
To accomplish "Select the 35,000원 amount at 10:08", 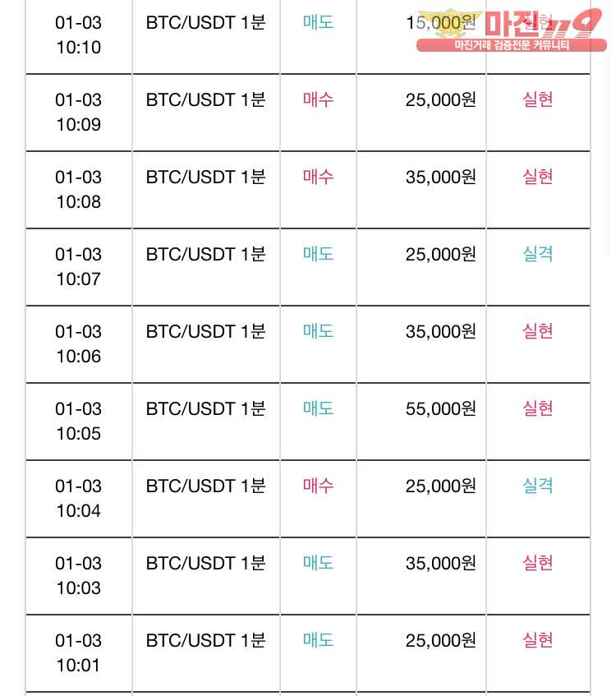I will click(x=441, y=177).
